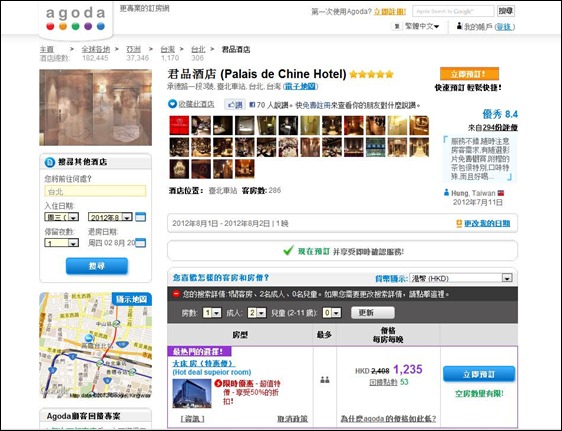Click the 收藏此酒店 link
Viewport: 562px width, 431px height.
tap(196, 104)
